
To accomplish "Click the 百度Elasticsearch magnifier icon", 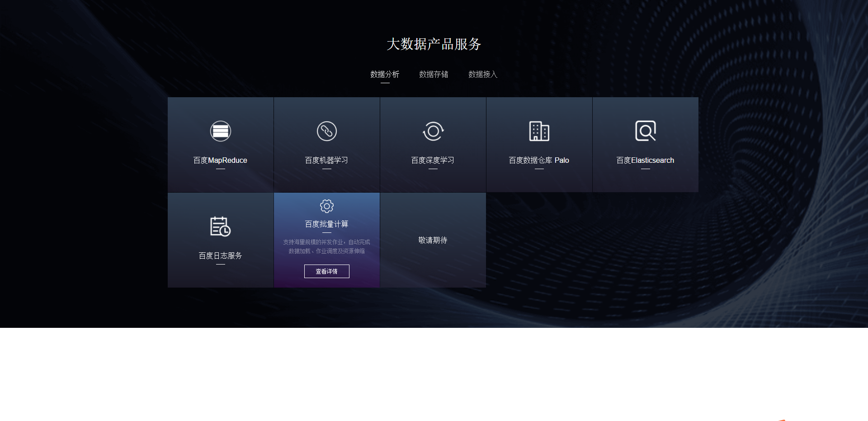I will [x=646, y=131].
